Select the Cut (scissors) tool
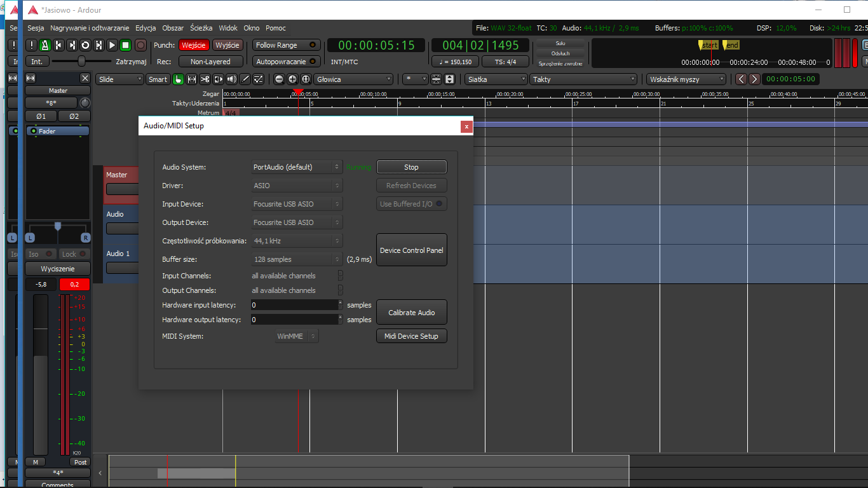The height and width of the screenshot is (488, 868). point(205,79)
